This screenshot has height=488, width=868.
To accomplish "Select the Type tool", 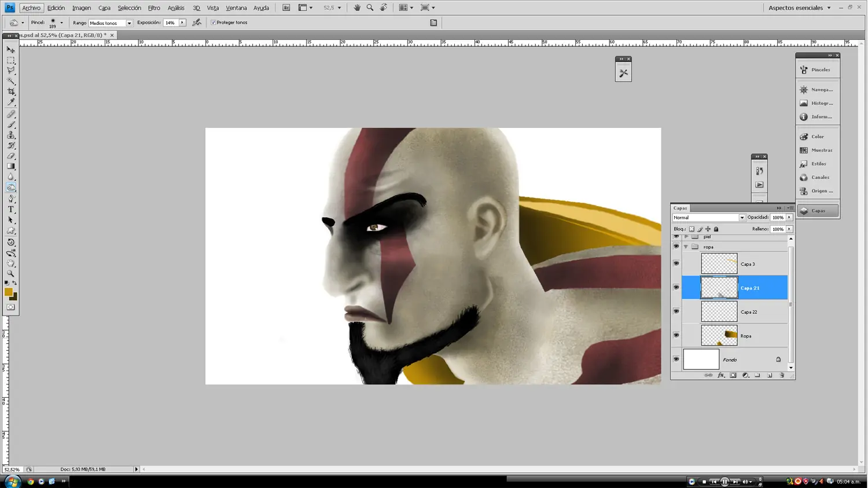I will point(11,210).
